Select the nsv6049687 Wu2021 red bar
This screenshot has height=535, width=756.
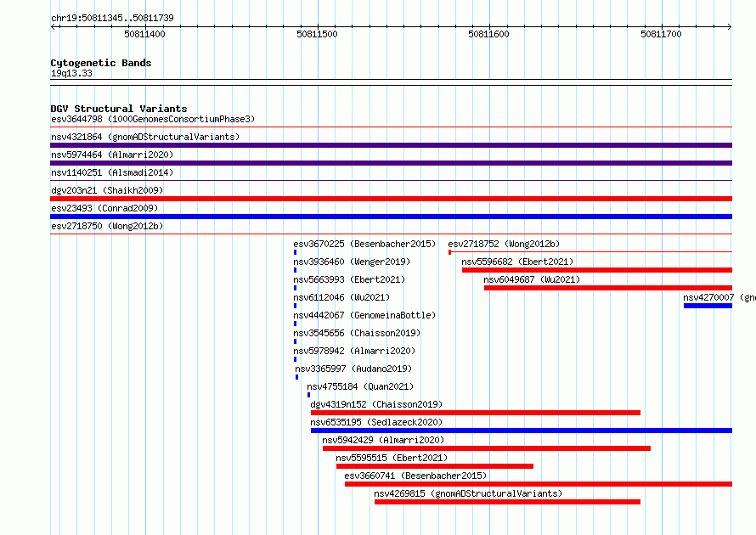[608, 288]
